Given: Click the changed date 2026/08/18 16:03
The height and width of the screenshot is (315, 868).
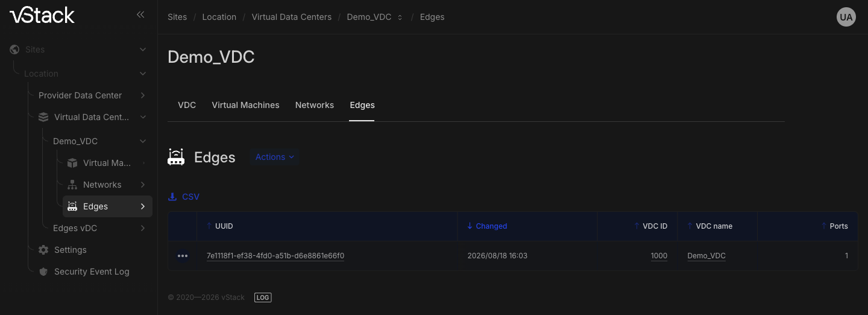Looking at the screenshot, I should tap(497, 256).
